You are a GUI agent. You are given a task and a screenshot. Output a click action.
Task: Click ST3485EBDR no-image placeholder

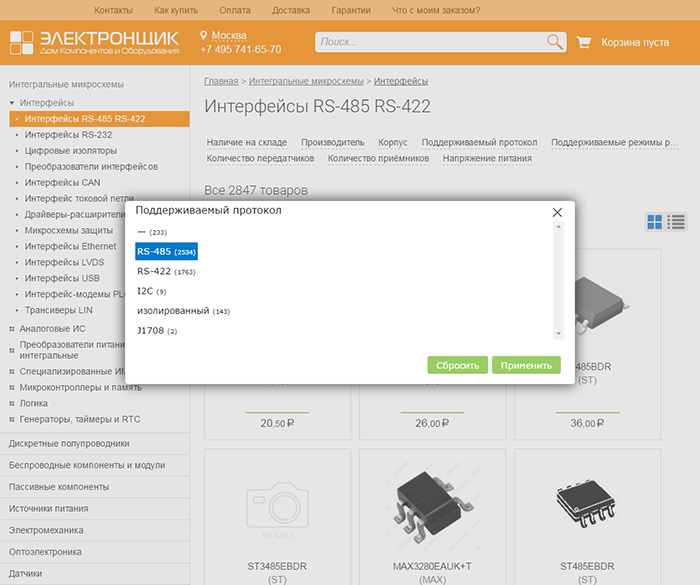(x=277, y=509)
